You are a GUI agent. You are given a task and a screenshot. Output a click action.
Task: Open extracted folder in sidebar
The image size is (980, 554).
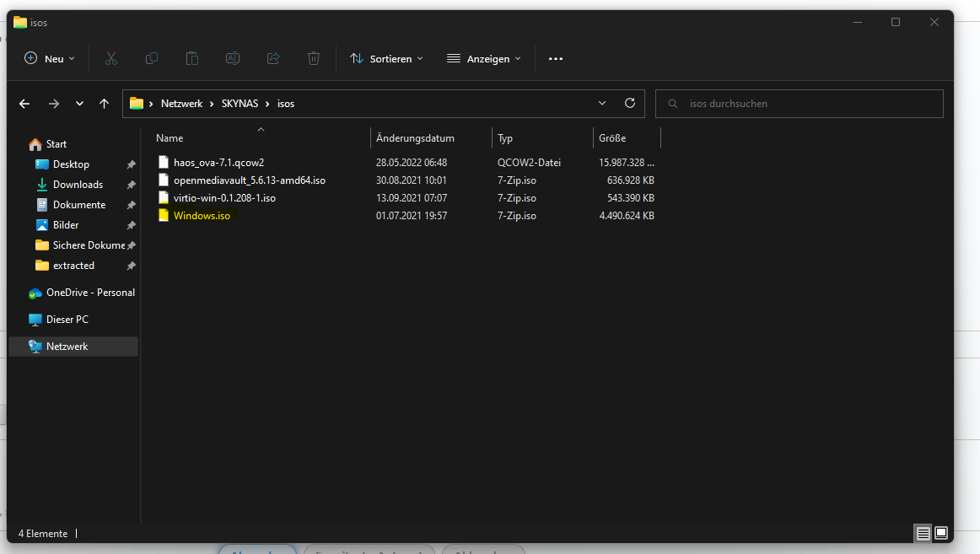pos(73,266)
